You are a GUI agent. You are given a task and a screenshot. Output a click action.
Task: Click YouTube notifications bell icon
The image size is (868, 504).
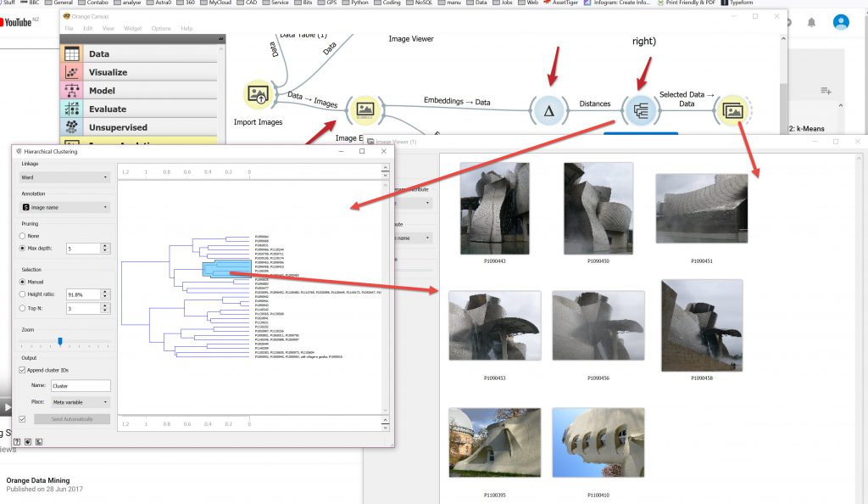810,22
